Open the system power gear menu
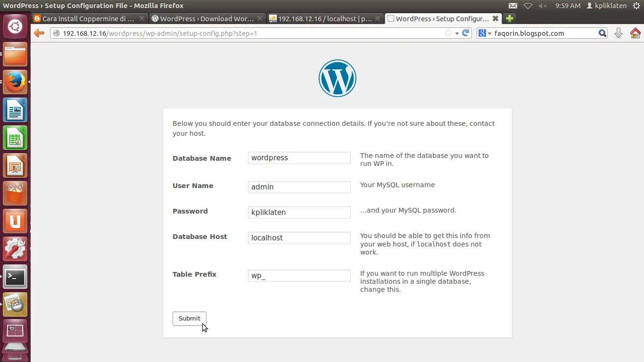 [x=636, y=6]
